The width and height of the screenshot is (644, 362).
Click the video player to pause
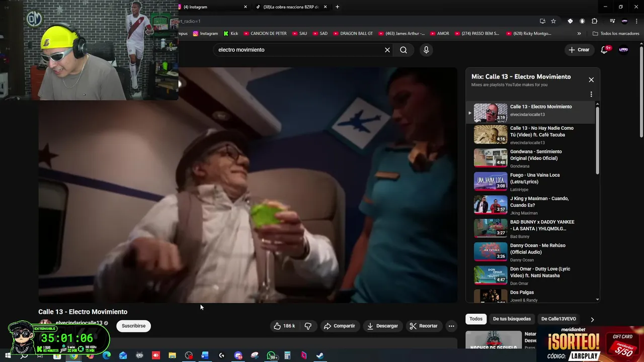(248, 185)
